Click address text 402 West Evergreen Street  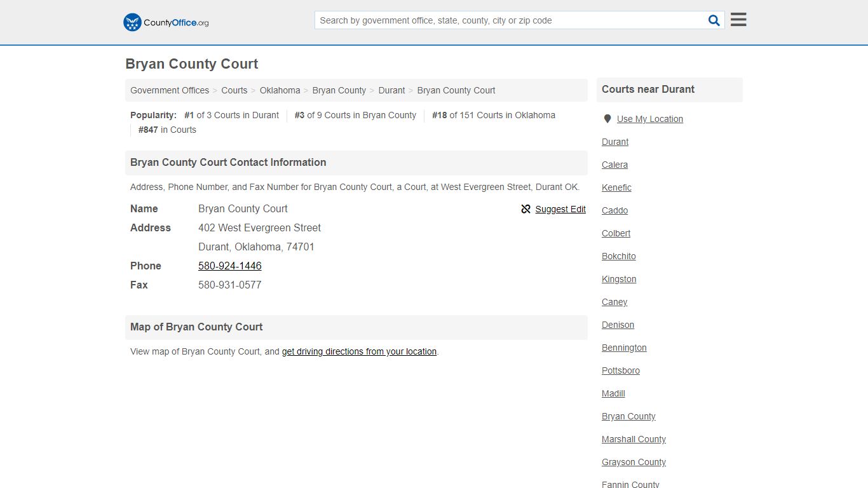pyautogui.click(x=259, y=227)
